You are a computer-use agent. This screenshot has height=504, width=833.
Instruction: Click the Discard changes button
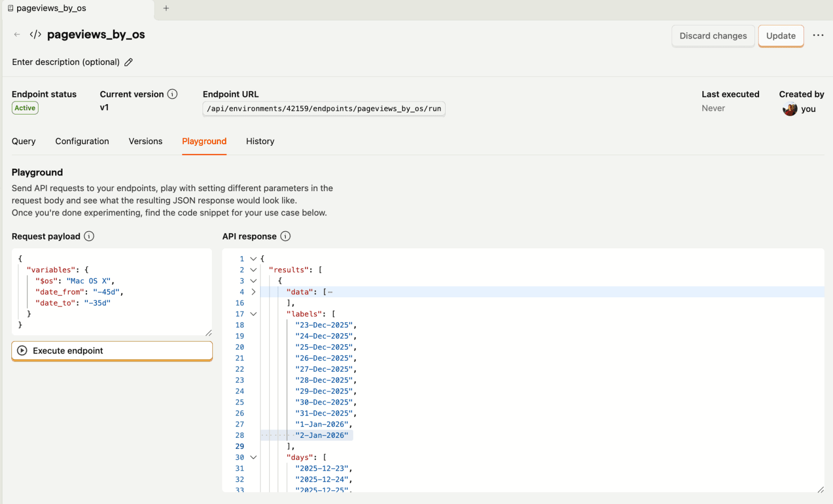click(x=713, y=36)
